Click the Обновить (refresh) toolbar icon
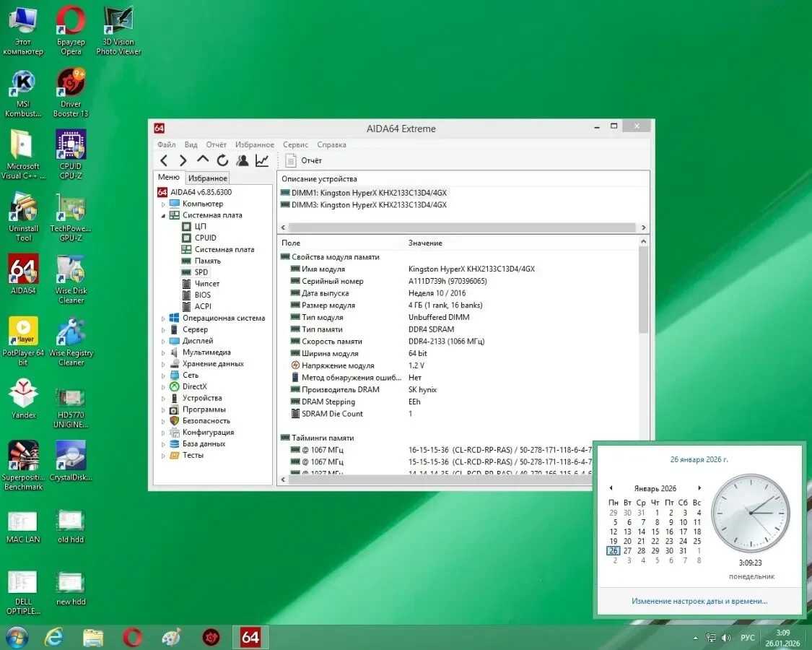The width and height of the screenshot is (812, 650). (x=222, y=160)
